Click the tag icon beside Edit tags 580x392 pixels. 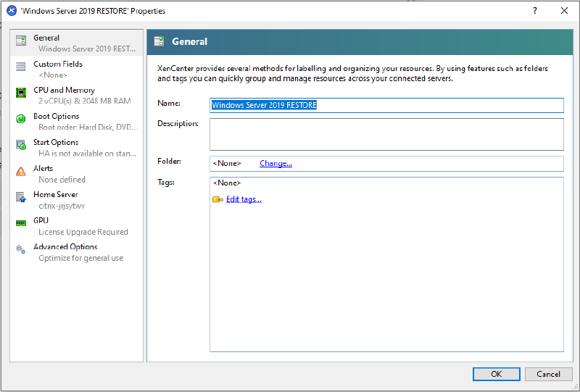coord(218,200)
